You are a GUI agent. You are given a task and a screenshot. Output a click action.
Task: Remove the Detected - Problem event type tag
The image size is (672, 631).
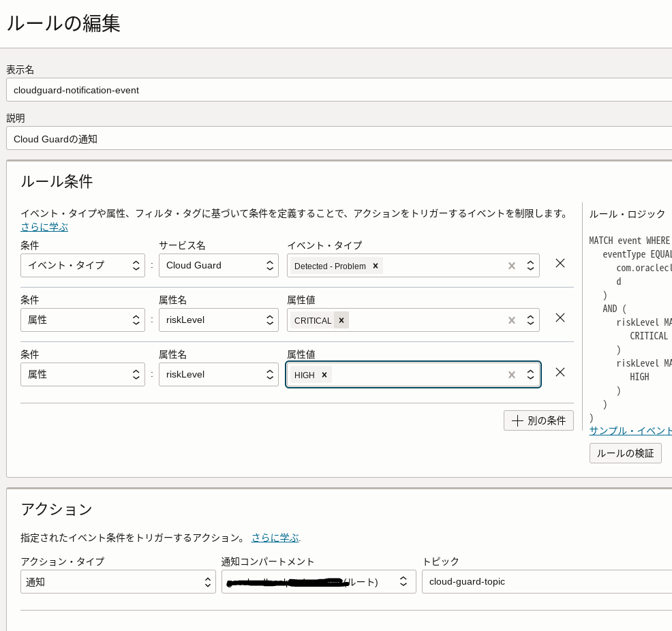point(376,266)
